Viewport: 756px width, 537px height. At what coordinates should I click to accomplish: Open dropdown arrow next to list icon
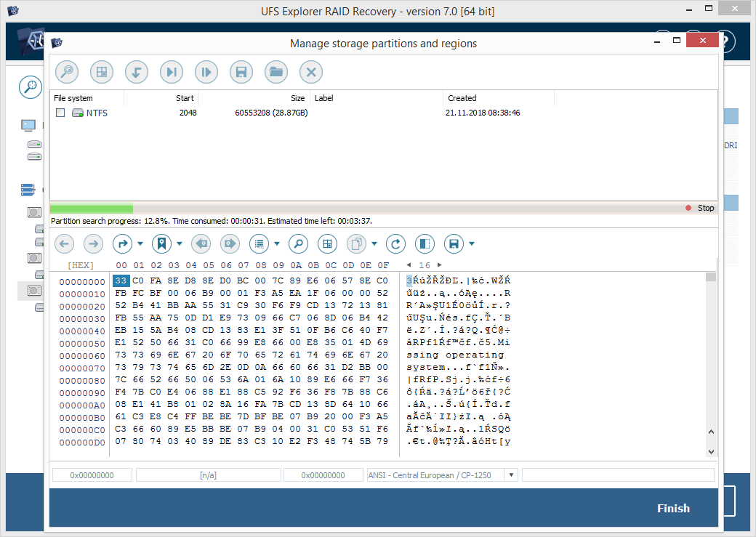277,244
